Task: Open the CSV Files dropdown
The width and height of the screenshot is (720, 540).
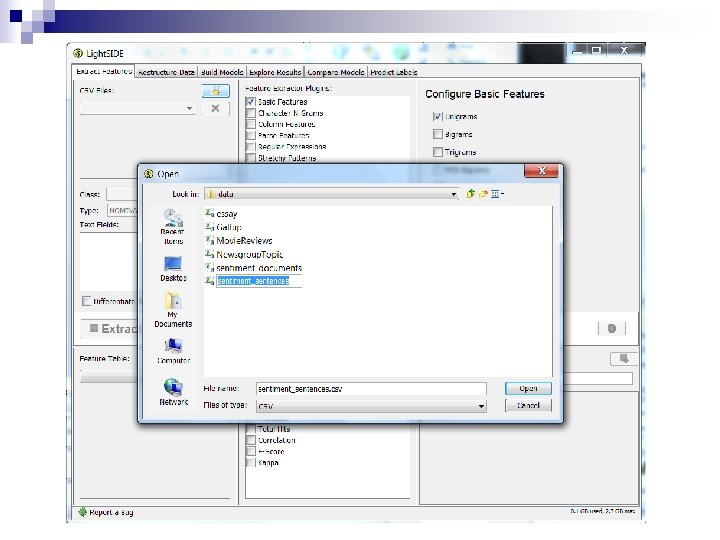Action: (189, 108)
